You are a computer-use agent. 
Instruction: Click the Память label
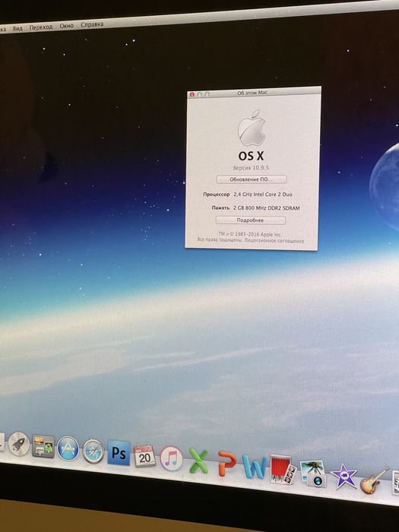(220, 207)
